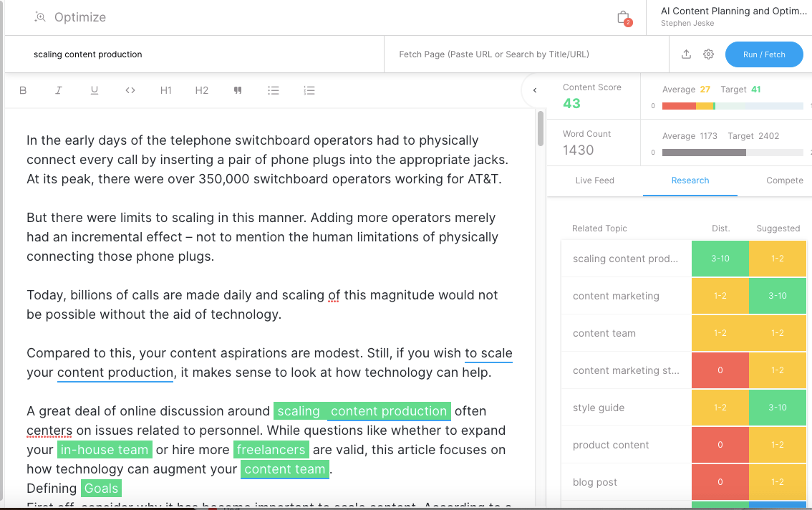Apply H2 heading style
The image size is (812, 510).
tap(202, 90)
